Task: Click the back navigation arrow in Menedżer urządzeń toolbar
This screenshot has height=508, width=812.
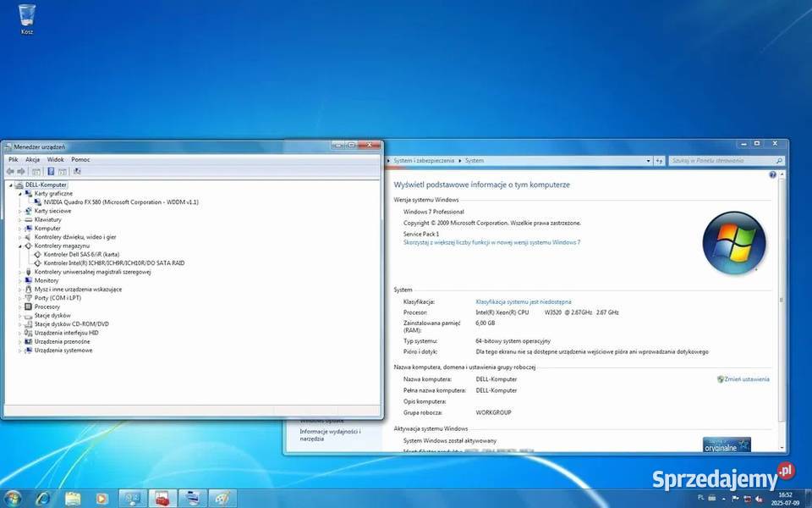Action: pos(10,172)
